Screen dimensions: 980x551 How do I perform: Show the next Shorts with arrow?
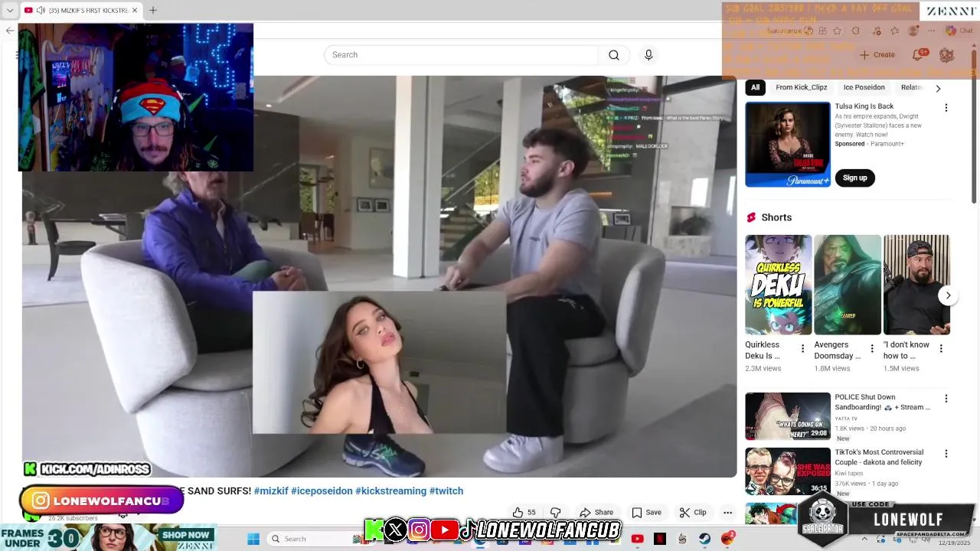(948, 295)
